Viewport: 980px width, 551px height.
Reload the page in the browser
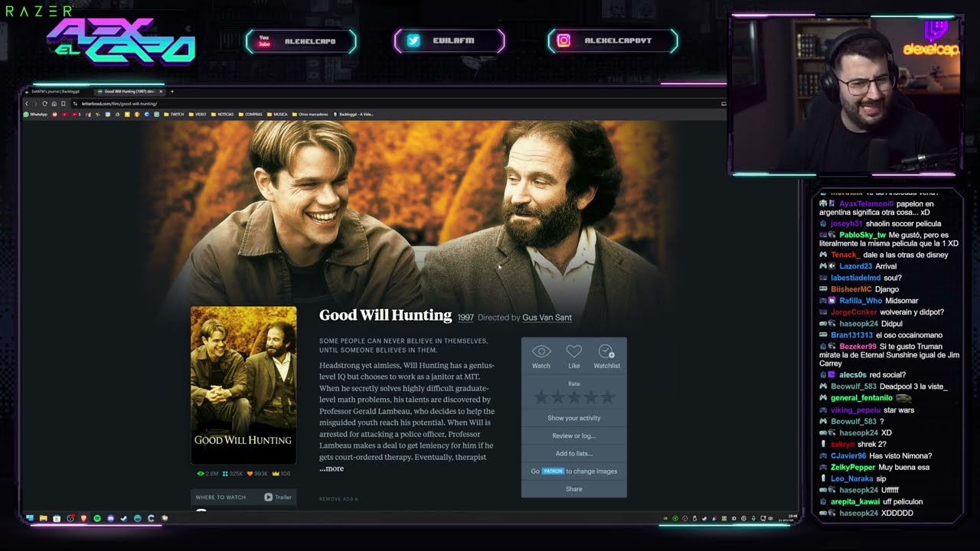(x=44, y=103)
